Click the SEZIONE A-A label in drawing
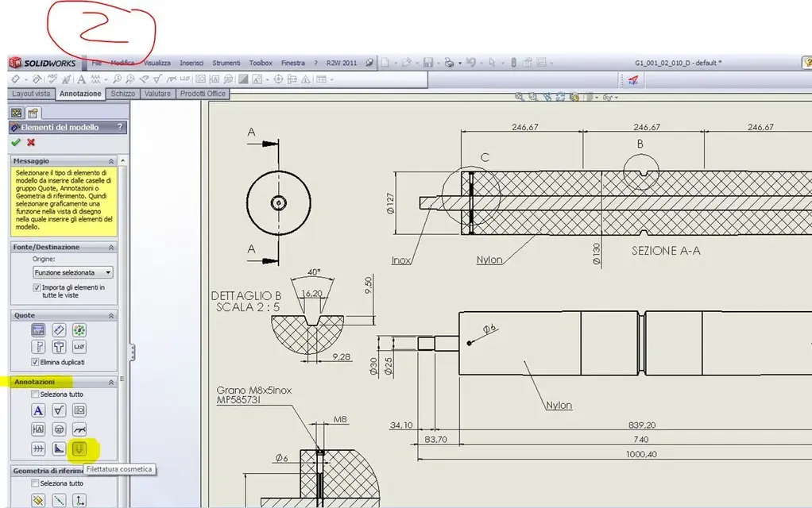The height and width of the screenshot is (508, 812). pos(666,251)
